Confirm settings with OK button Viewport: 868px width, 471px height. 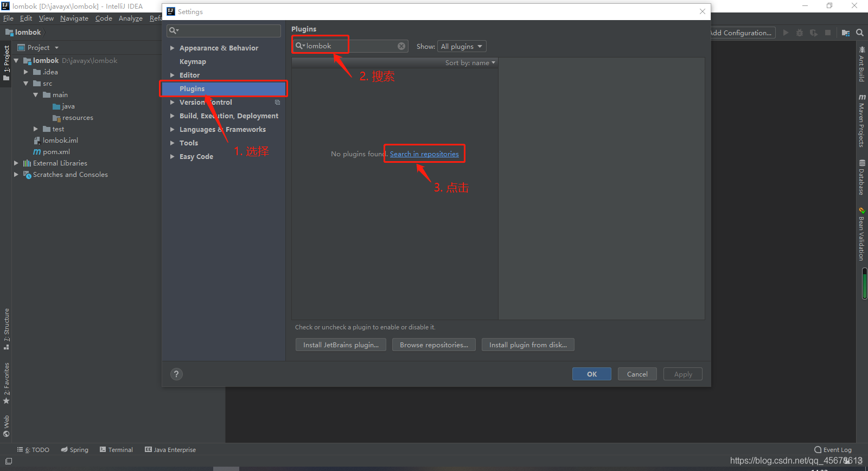[x=592, y=374]
